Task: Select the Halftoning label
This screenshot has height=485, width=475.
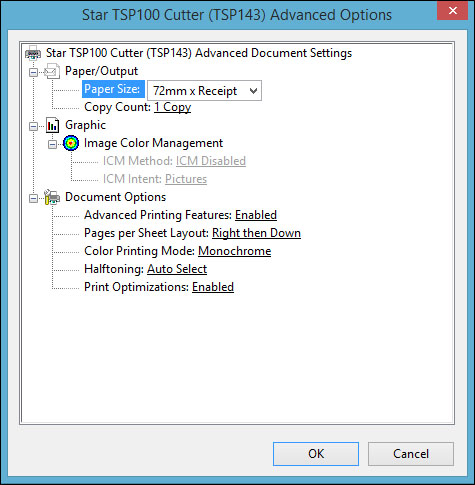Action: pos(114,269)
